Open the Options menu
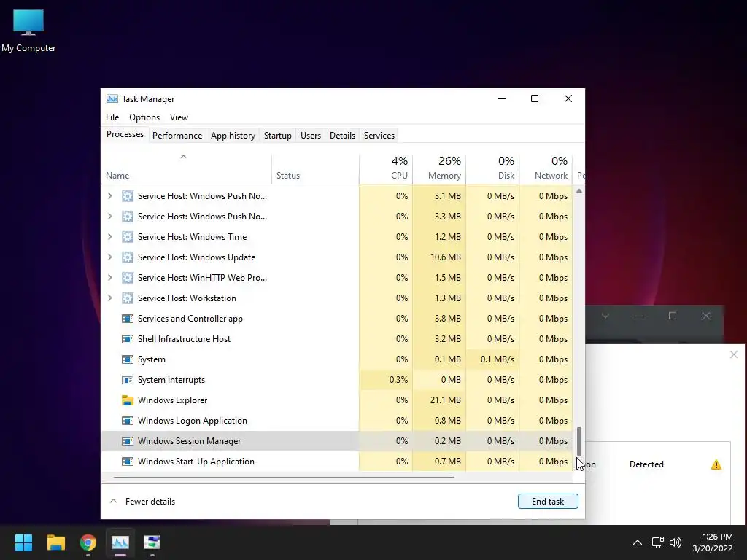The width and height of the screenshot is (747, 560). click(x=144, y=117)
